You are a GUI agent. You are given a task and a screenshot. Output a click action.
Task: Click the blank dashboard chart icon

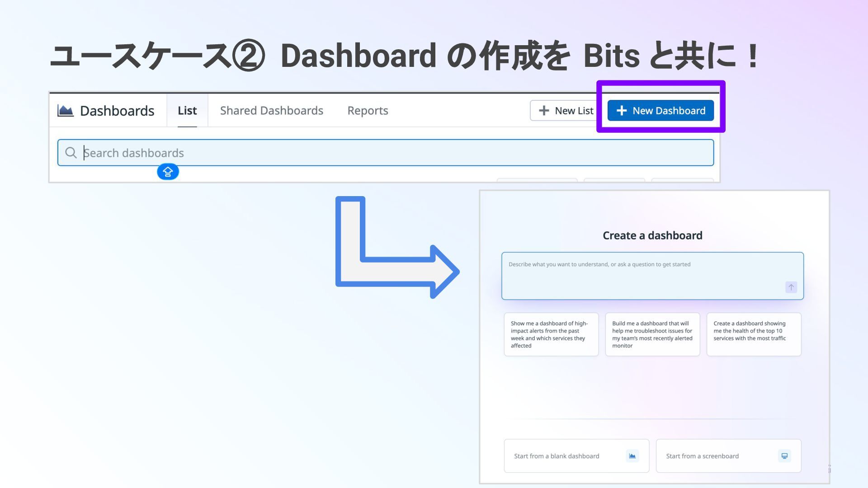632,456
